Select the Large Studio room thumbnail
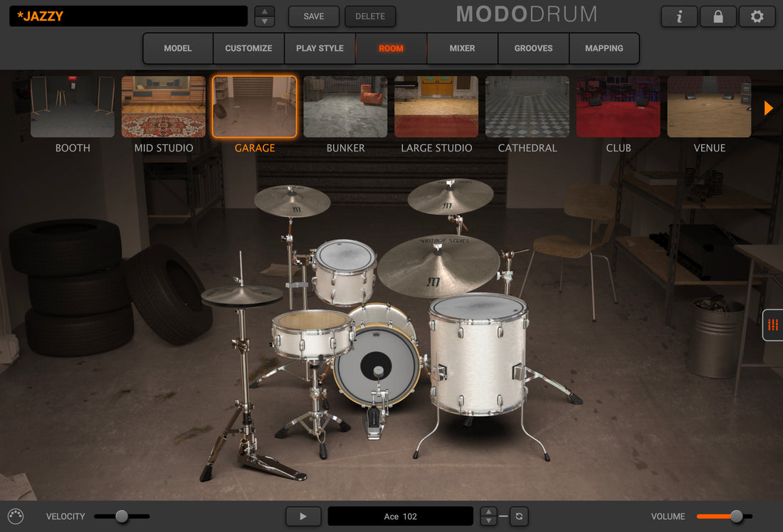The image size is (783, 532). point(436,107)
